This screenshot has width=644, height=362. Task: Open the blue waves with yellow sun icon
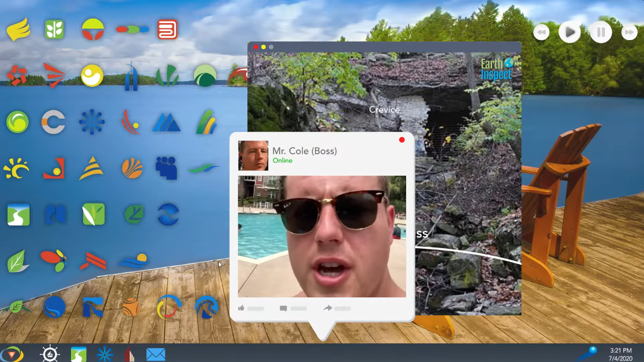click(133, 261)
